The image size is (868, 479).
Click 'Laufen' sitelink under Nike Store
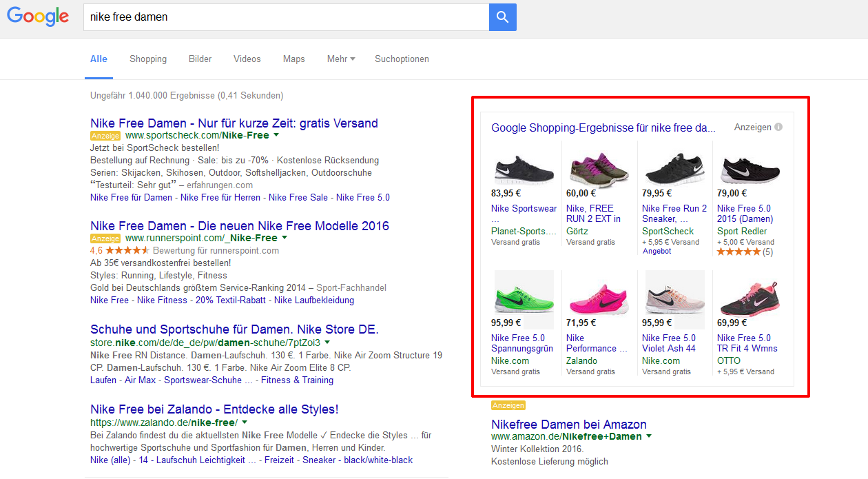click(x=103, y=380)
